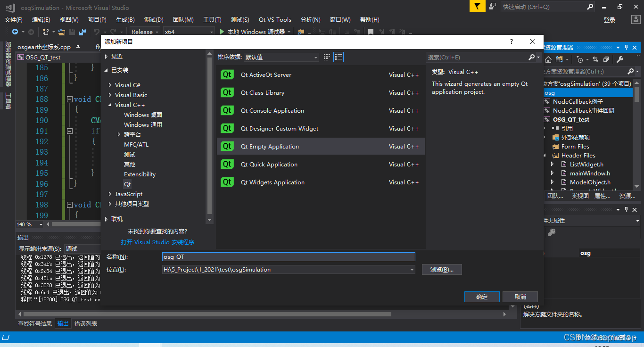Open 生成(B) menu

[x=125, y=19]
